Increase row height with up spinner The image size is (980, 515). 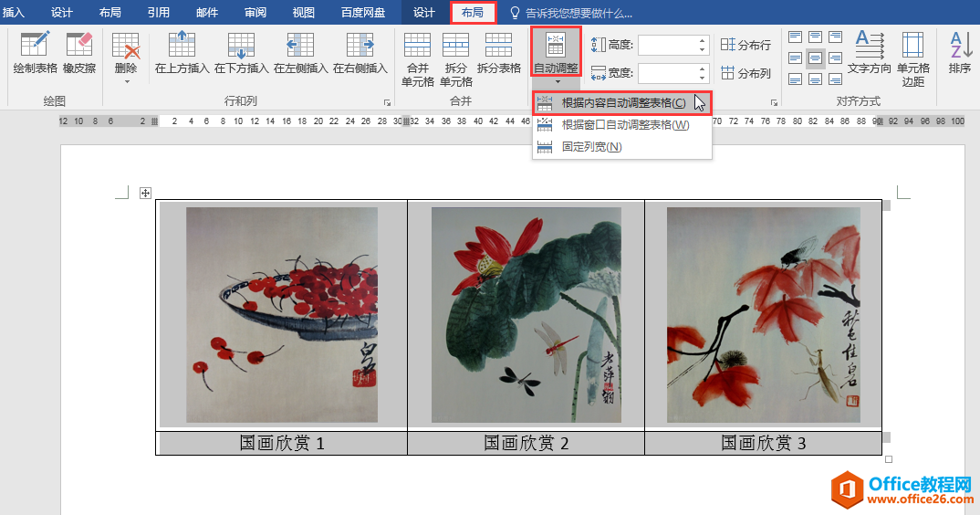pyautogui.click(x=703, y=40)
